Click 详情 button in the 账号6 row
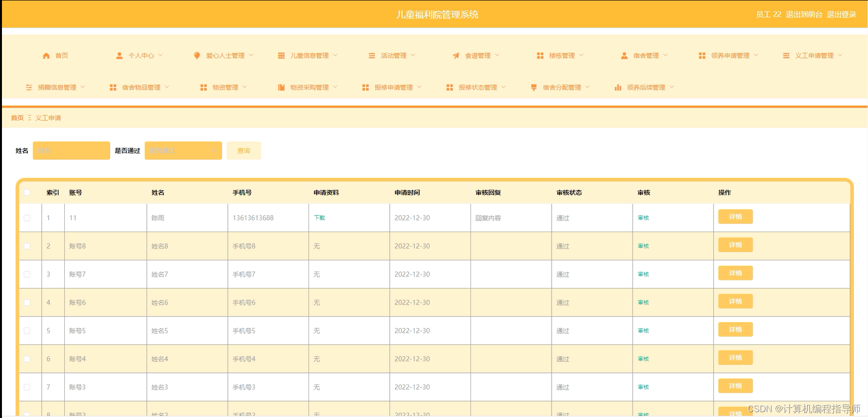This screenshot has width=868, height=418. pos(735,301)
